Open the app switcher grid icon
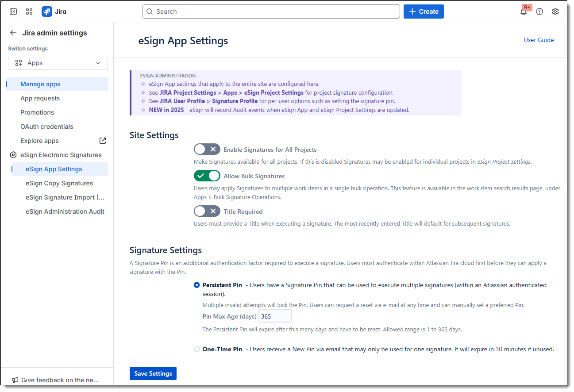Image resolution: width=574 pixels, height=392 pixels. [29, 12]
